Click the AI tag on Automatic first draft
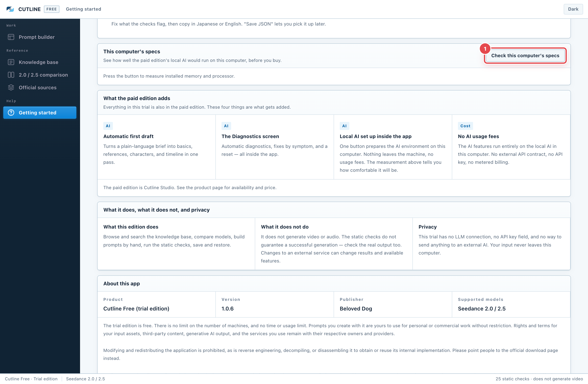Screen dimensions: 588x384 click(x=108, y=126)
